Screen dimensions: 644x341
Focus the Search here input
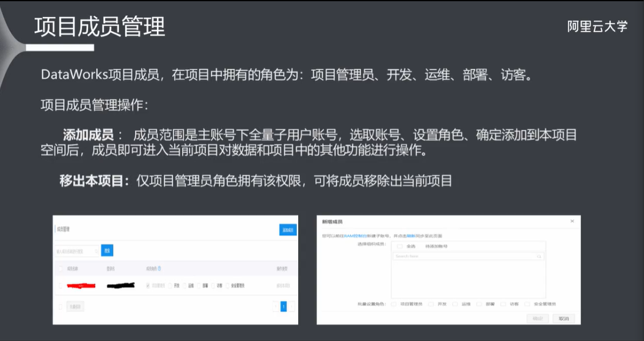[x=468, y=256]
